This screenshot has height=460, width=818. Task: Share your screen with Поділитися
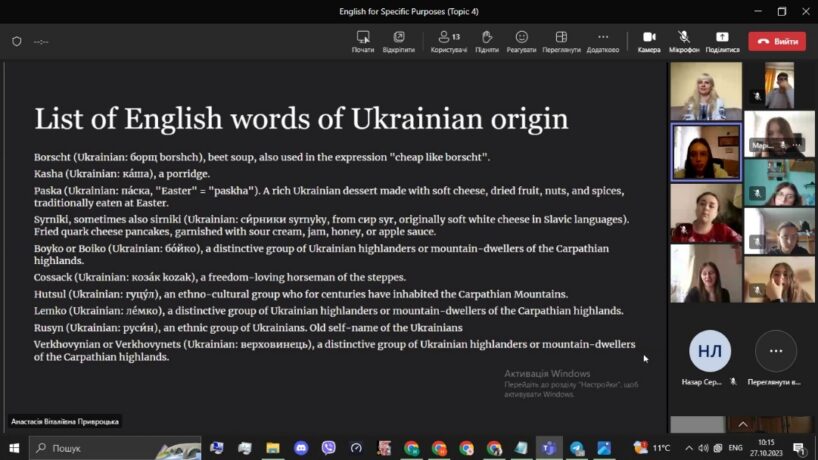click(722, 41)
